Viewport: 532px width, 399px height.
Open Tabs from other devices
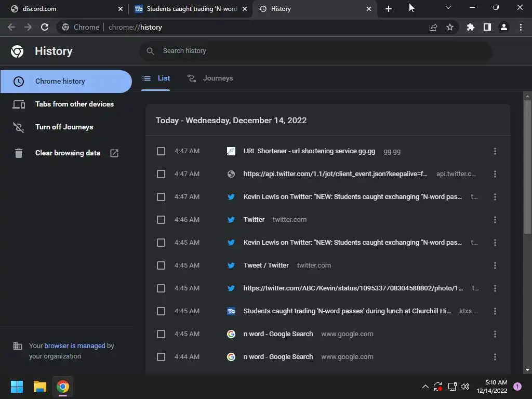66,104
